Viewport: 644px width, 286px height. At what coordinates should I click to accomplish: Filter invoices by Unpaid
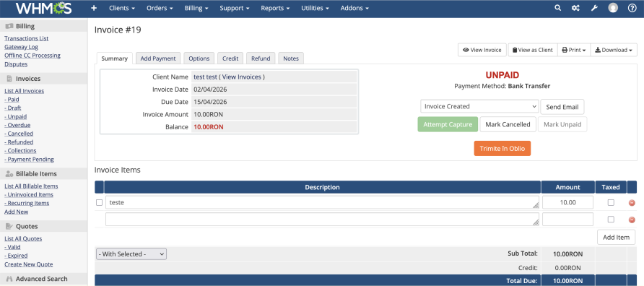click(x=16, y=117)
